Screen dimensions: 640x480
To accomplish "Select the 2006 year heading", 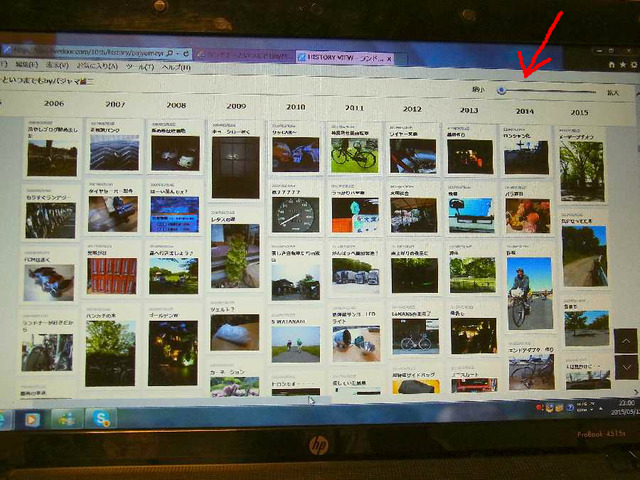I will click(54, 103).
